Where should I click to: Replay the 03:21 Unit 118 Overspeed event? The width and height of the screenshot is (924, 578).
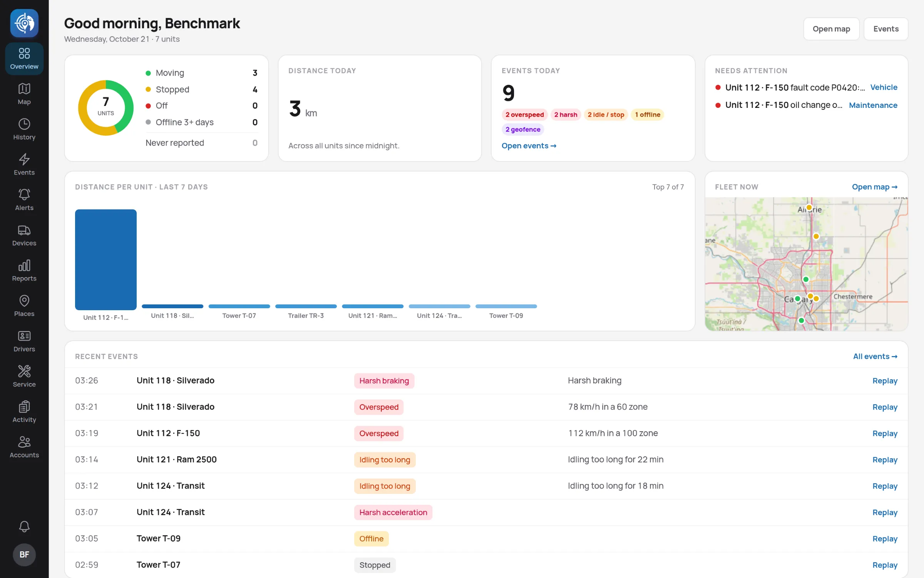[885, 407]
